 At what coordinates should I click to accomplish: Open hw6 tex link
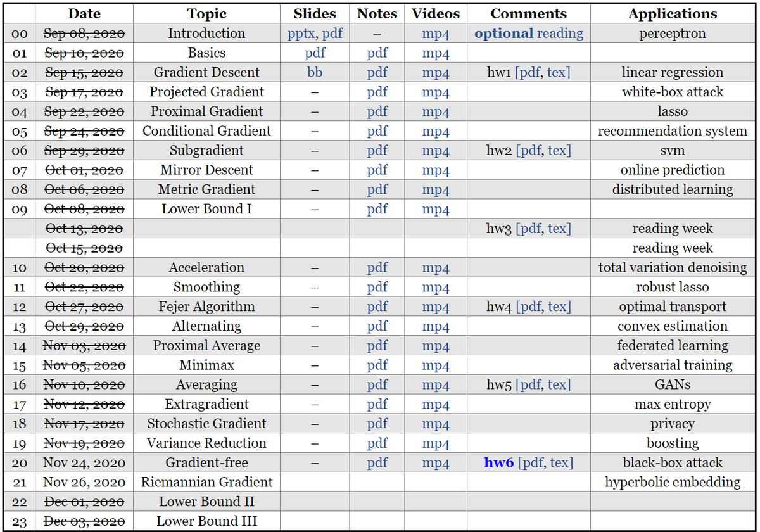tap(559, 463)
